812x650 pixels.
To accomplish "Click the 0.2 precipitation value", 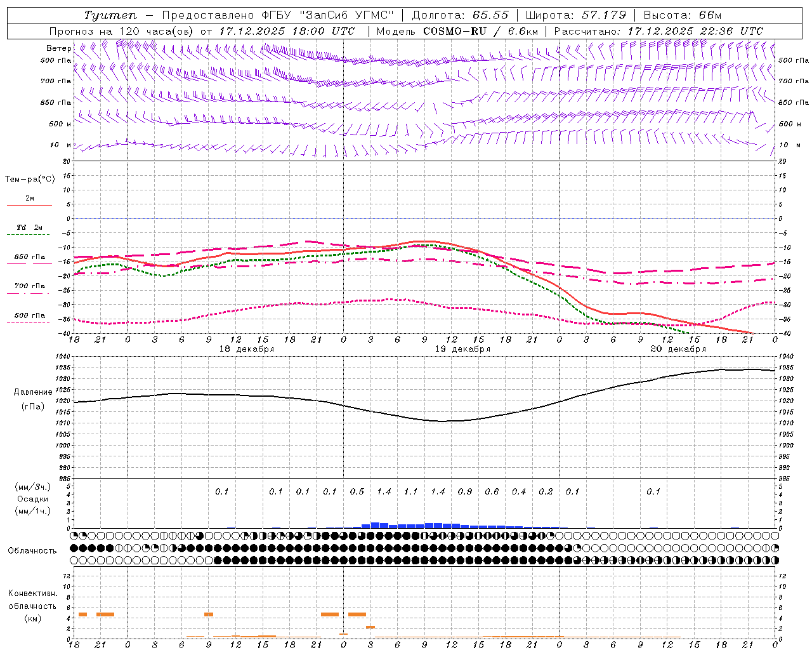I will tap(546, 491).
